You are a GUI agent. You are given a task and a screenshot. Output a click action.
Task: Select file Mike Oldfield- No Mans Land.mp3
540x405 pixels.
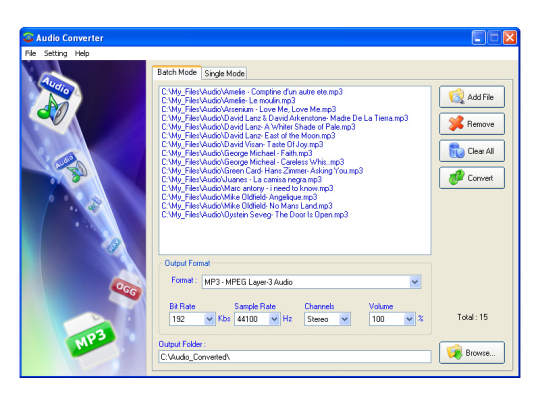coord(247,206)
